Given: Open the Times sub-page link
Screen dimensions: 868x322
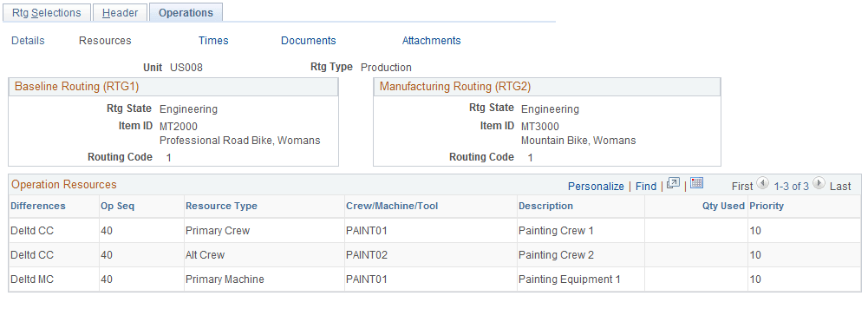Looking at the screenshot, I should 213,41.
